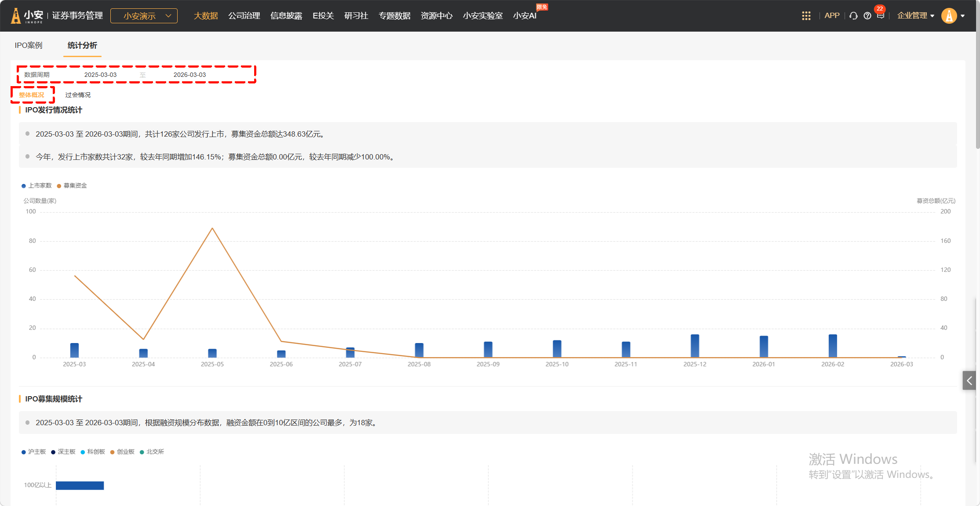Viewport: 980px width, 506px height.
Task: Expand the user account dropdown arrow
Action: [x=963, y=16]
